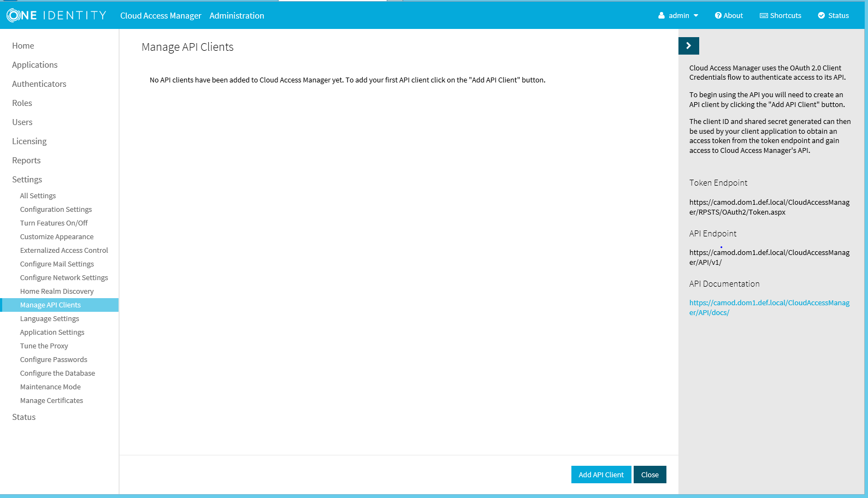Open Manage Certificates
Image resolution: width=868 pixels, height=498 pixels.
51,401
